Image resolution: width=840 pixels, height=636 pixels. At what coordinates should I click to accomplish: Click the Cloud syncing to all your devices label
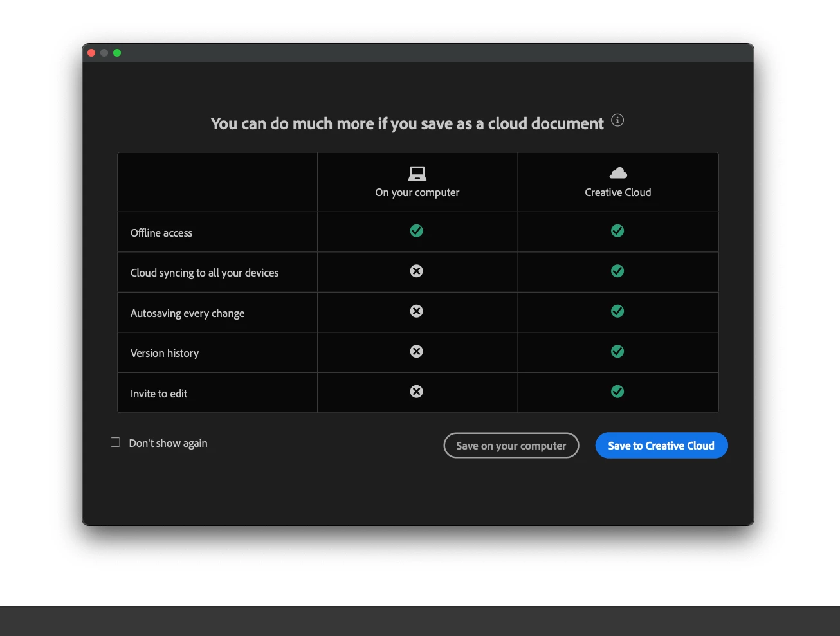(x=205, y=273)
